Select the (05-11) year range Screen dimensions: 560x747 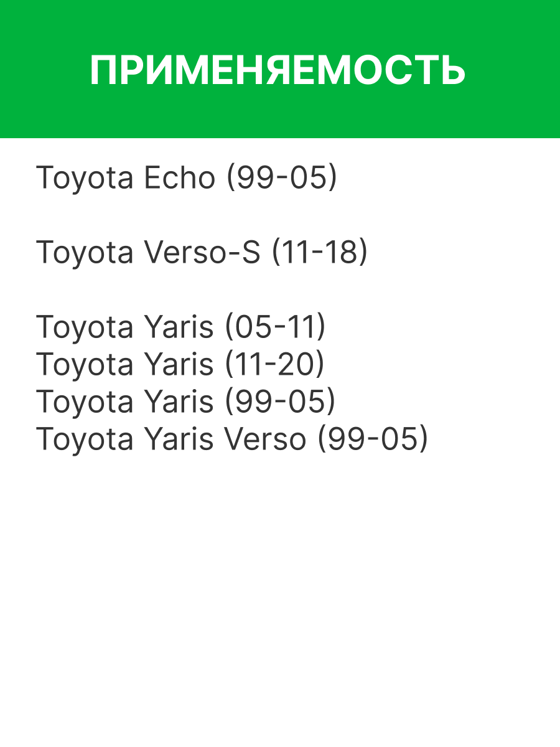click(275, 327)
